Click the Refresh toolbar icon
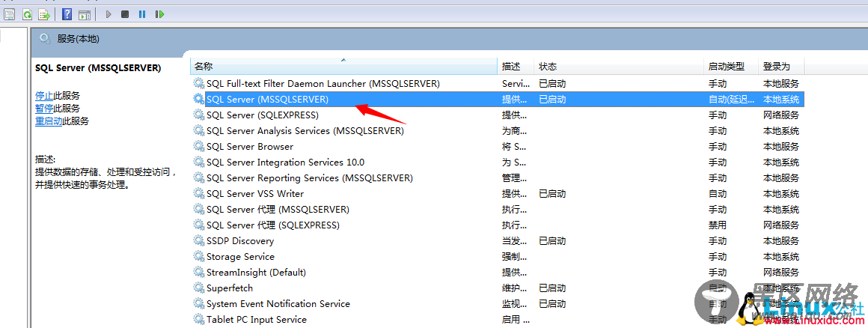The height and width of the screenshot is (328, 868). click(x=27, y=14)
